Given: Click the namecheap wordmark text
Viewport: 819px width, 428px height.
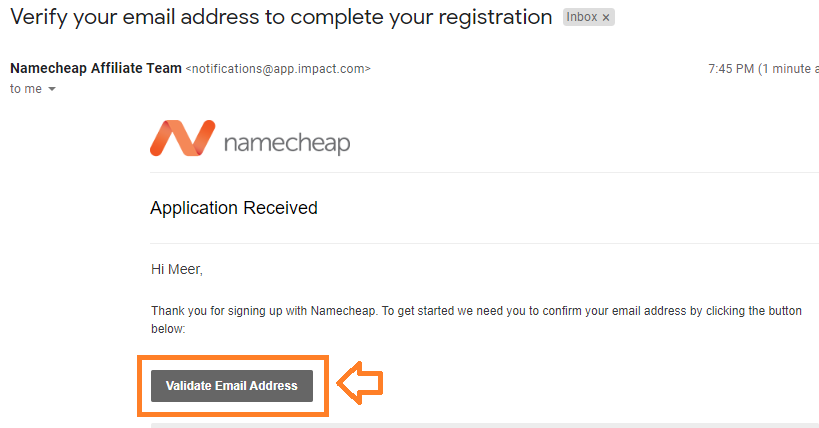Looking at the screenshot, I should click(287, 143).
